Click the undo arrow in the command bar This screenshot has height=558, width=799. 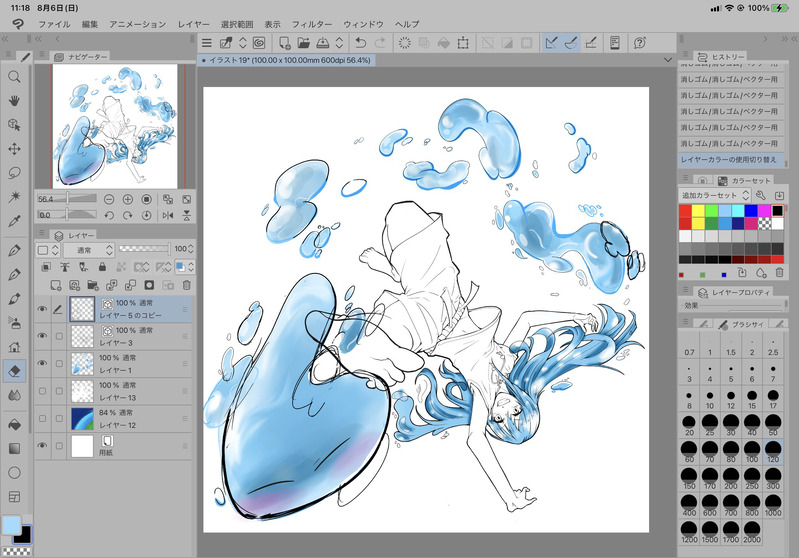pyautogui.click(x=361, y=43)
